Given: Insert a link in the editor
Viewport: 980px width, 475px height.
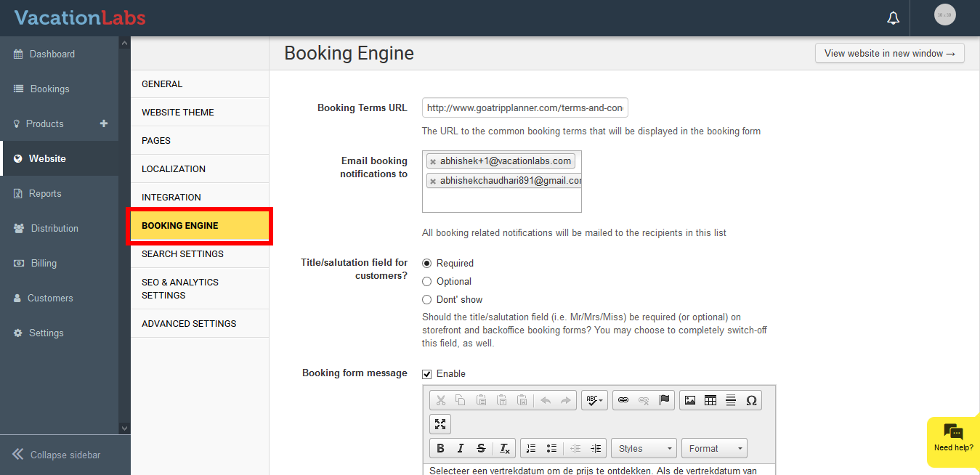Looking at the screenshot, I should (623, 400).
